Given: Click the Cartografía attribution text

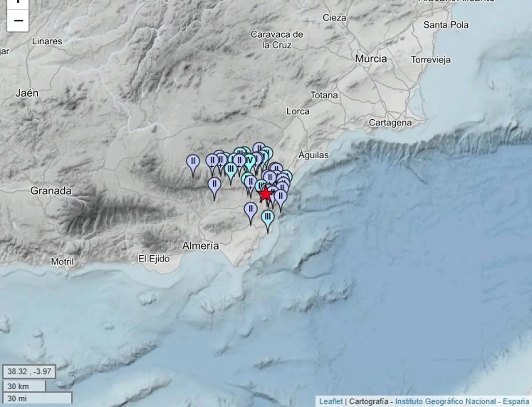Looking at the screenshot, I should [369, 401].
